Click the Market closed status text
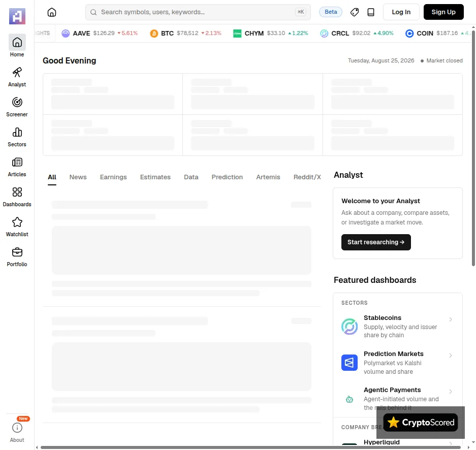This screenshot has height=450, width=476. coord(444,60)
